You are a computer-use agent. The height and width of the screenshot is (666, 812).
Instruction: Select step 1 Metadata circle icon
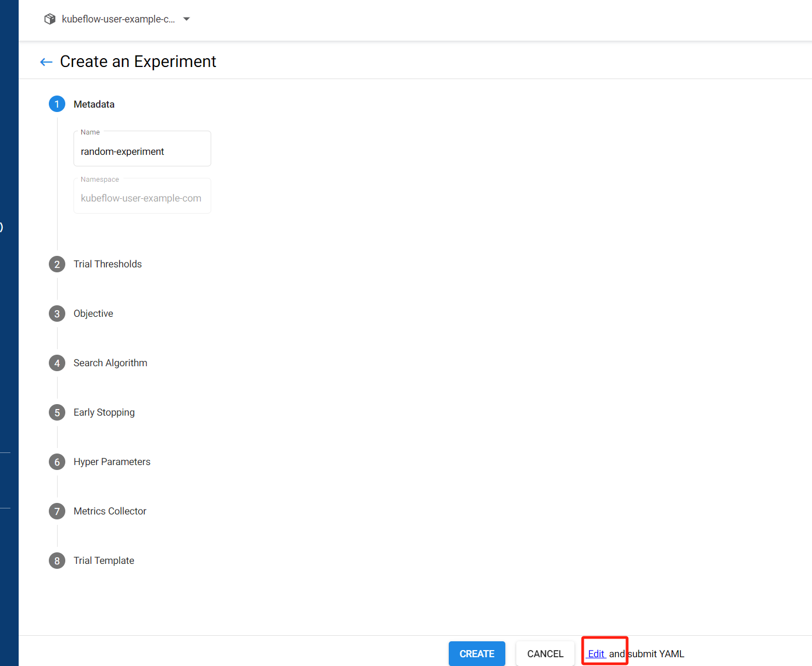click(57, 104)
